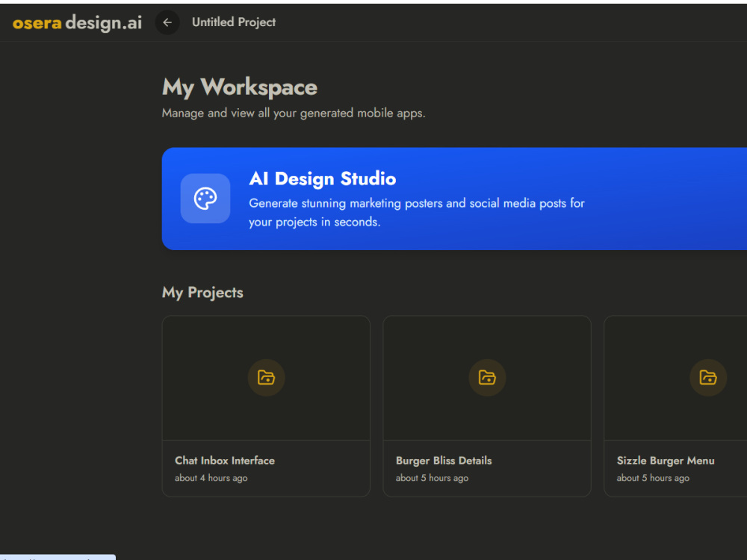
Task: Open the Chat Inbox Interface project title
Action: tap(225, 461)
